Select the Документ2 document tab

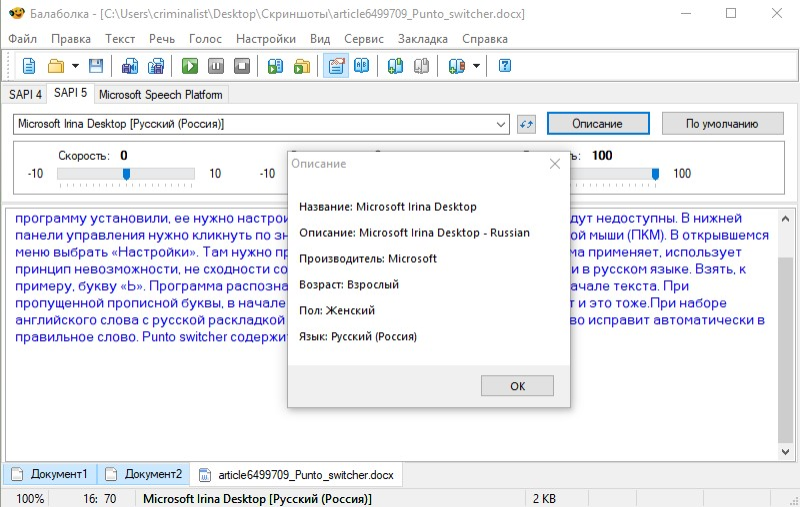(x=143, y=474)
